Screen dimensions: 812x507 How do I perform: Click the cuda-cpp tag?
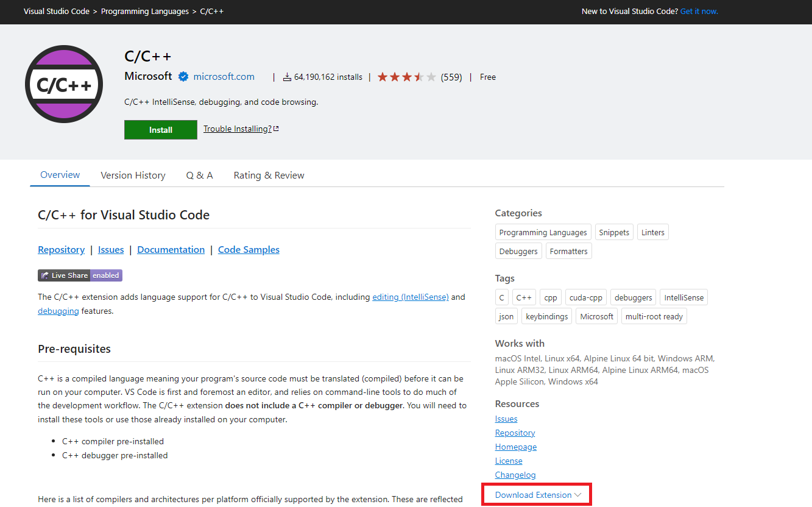[586, 298]
